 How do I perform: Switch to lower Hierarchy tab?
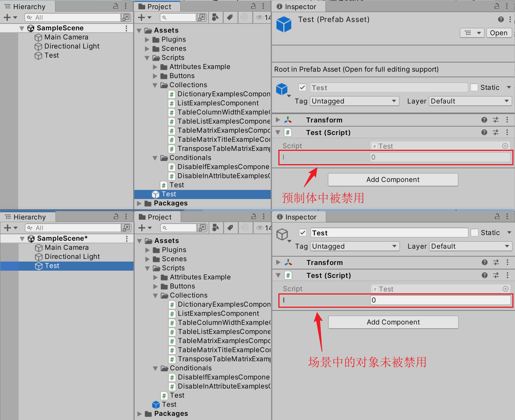click(28, 217)
